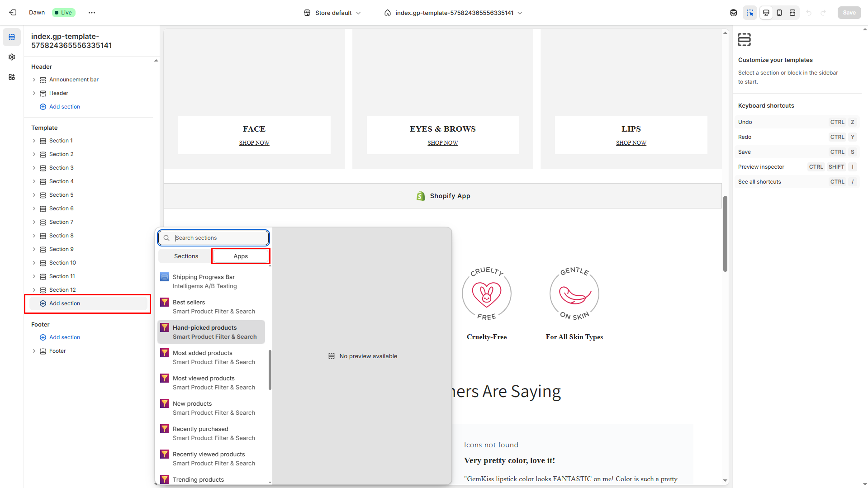868x488 pixels.
Task: Select Most added products app block
Action: (211, 357)
